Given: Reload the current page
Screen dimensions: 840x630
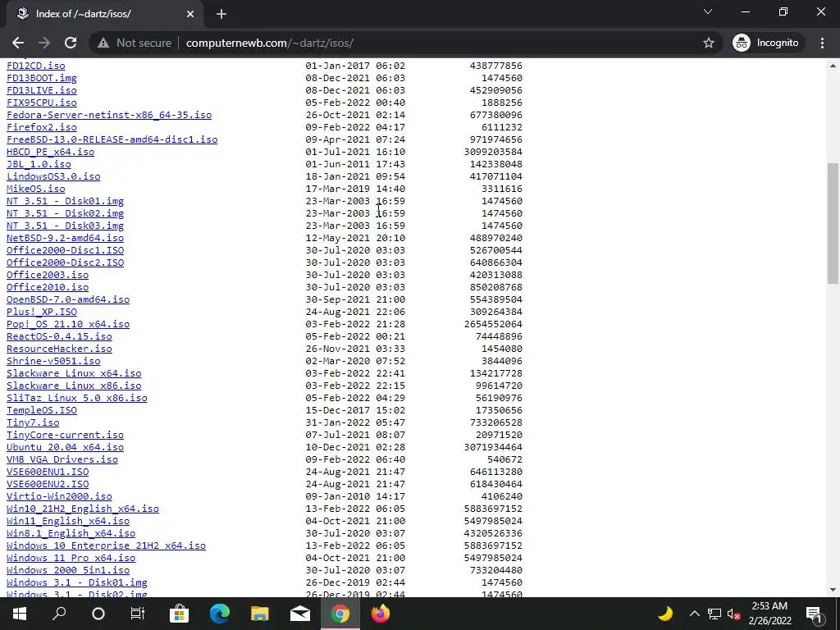Looking at the screenshot, I should (x=71, y=43).
